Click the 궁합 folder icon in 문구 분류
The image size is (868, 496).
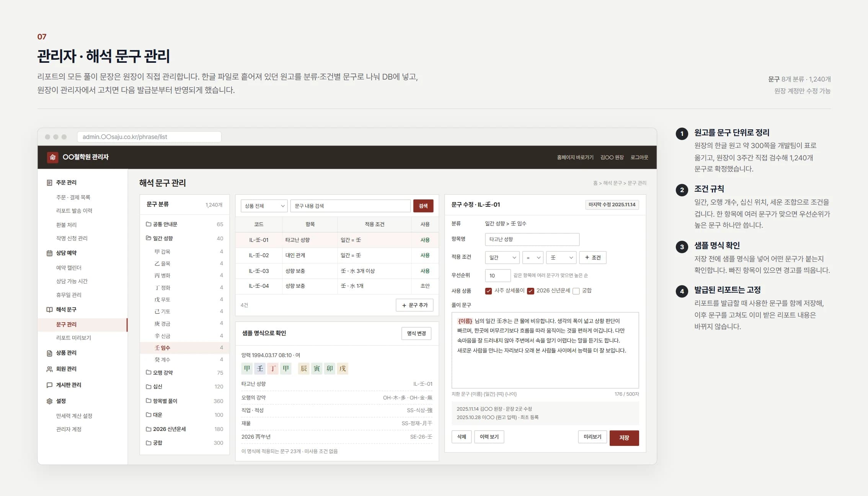click(148, 443)
